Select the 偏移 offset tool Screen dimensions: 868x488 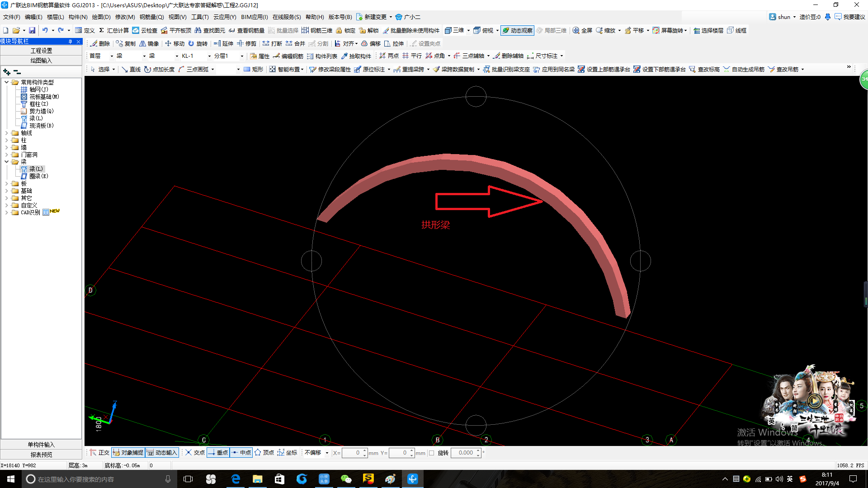pos(371,43)
